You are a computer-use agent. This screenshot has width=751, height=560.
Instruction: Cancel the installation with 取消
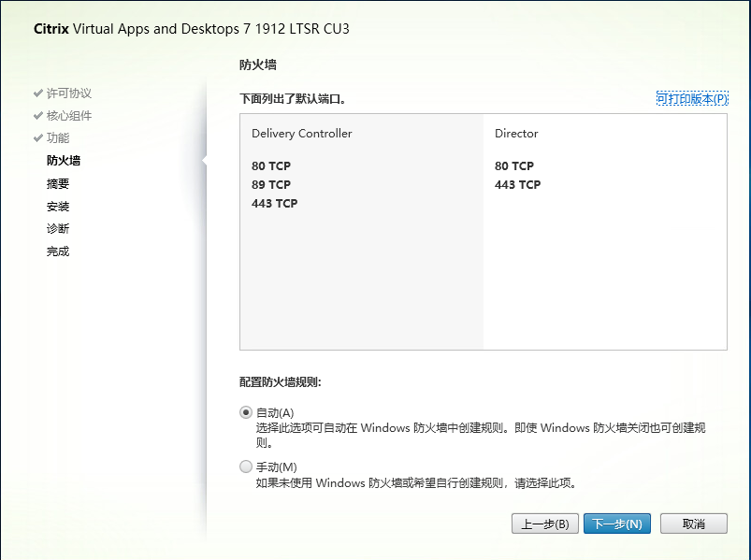pyautogui.click(x=693, y=524)
